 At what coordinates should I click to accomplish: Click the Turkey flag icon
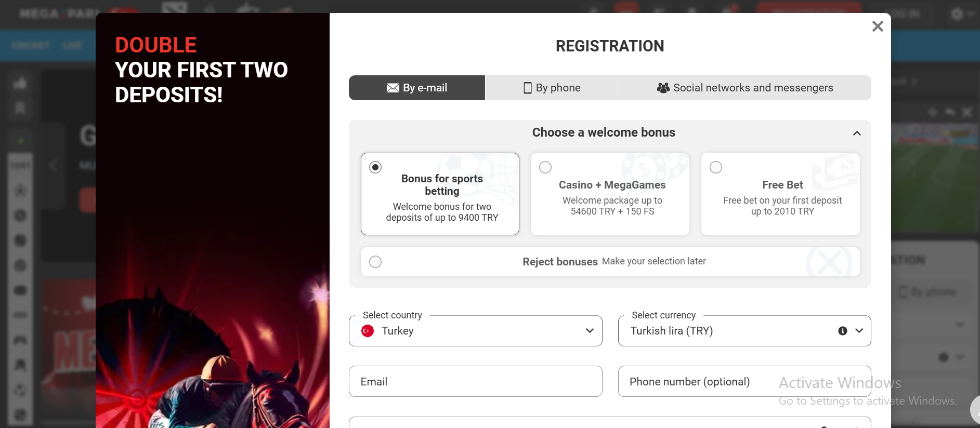click(368, 331)
